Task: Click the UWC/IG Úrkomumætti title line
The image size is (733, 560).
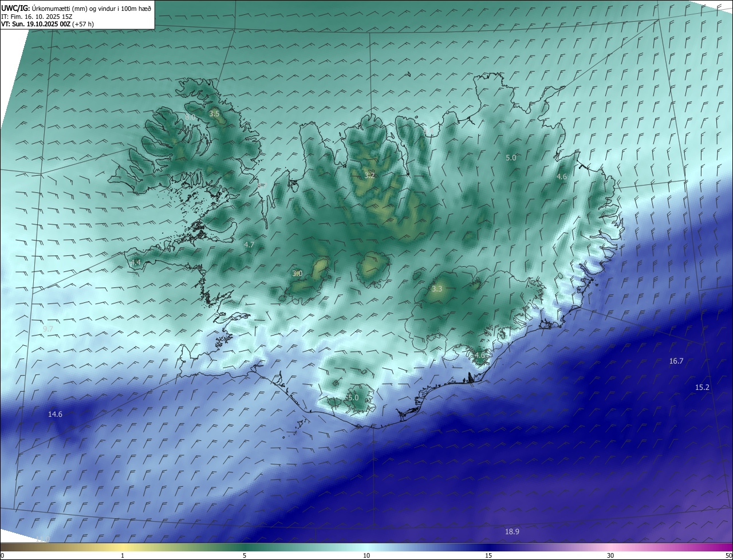Action: 76,8
